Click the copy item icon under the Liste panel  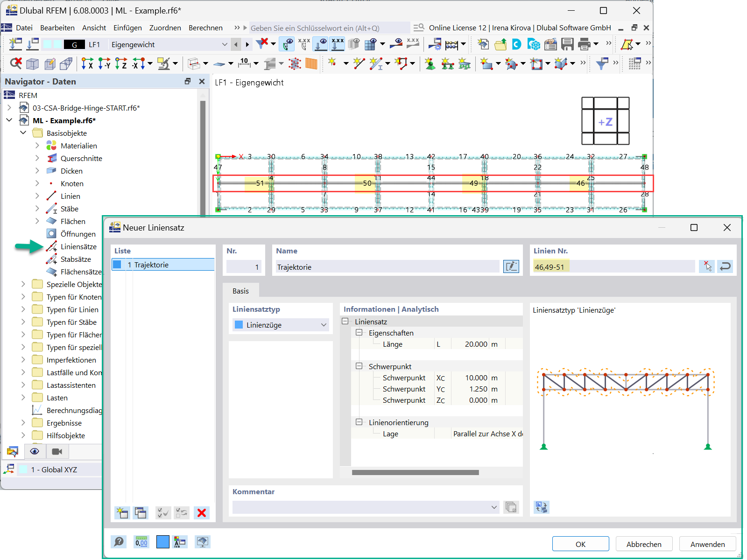tap(141, 513)
